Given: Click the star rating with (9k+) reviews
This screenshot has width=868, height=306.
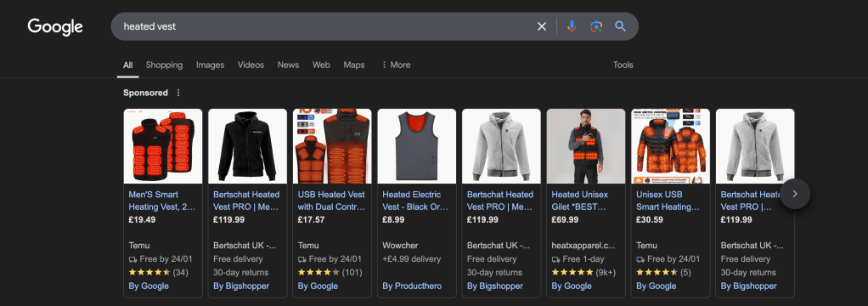Looking at the screenshot, I should coord(583,272).
